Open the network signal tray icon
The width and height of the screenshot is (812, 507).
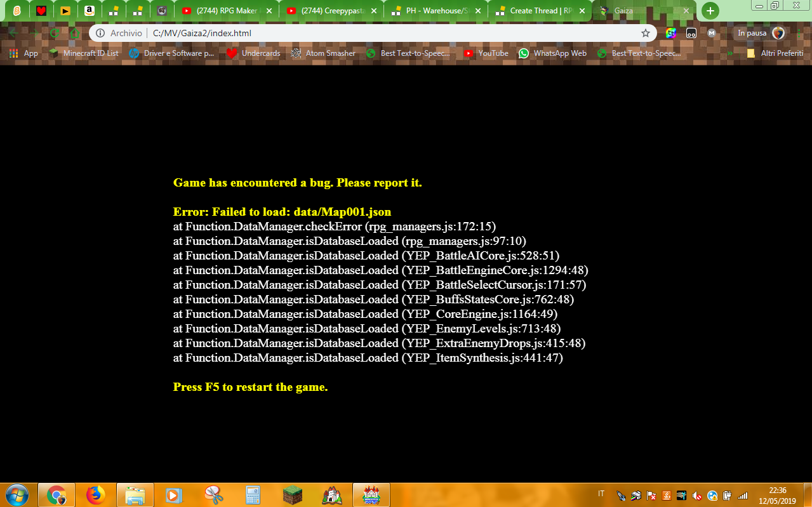[x=742, y=496]
